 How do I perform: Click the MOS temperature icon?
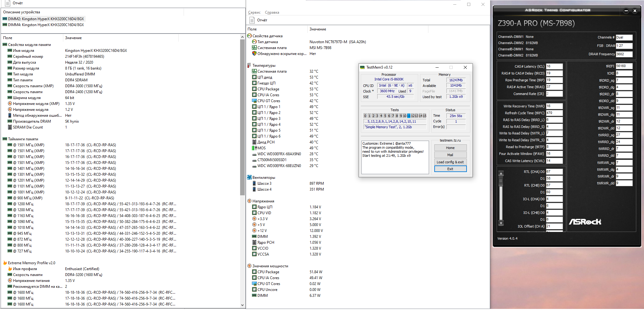pos(254,148)
